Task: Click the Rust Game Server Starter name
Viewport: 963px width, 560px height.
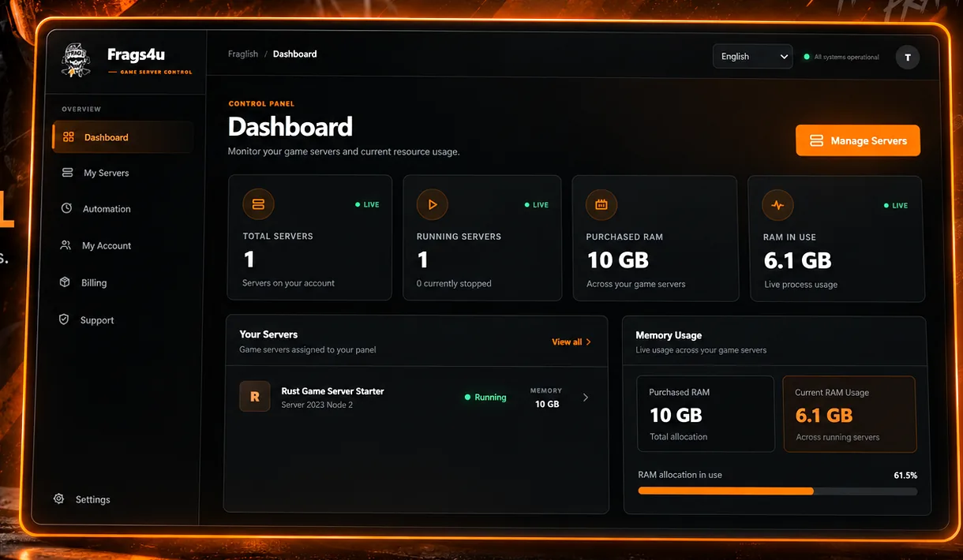Action: click(x=332, y=391)
